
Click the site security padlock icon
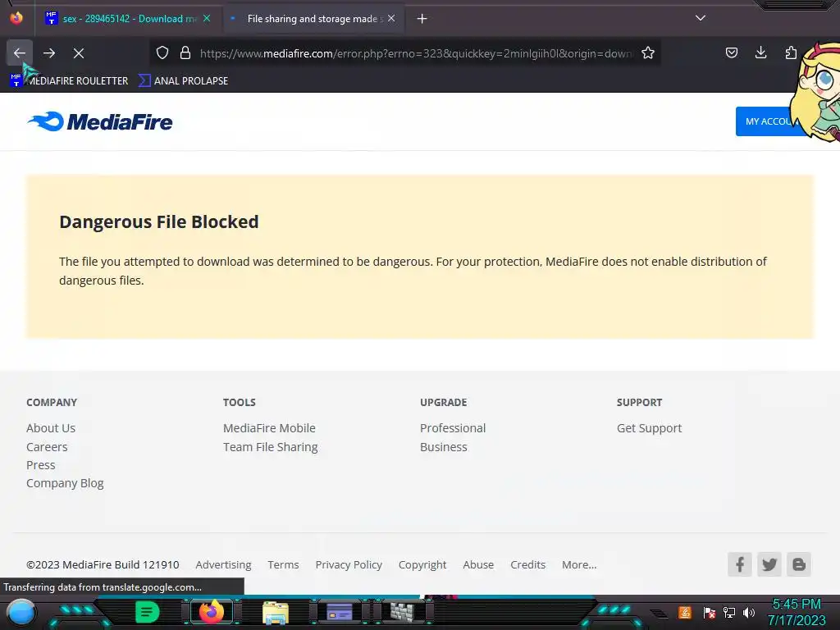point(185,53)
